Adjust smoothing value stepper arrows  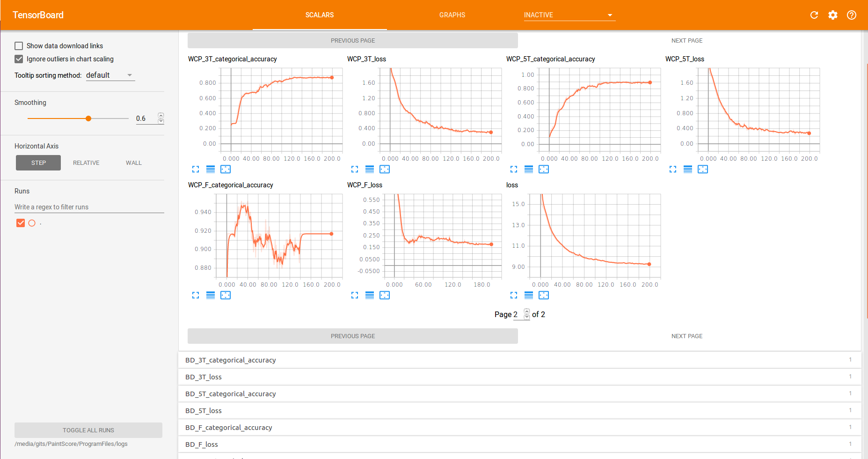[161, 118]
